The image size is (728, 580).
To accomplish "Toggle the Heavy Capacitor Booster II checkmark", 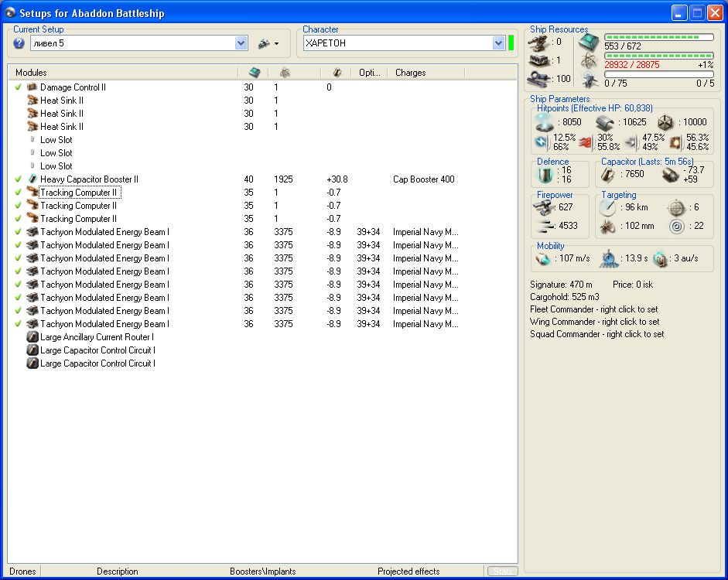I will [x=18, y=179].
